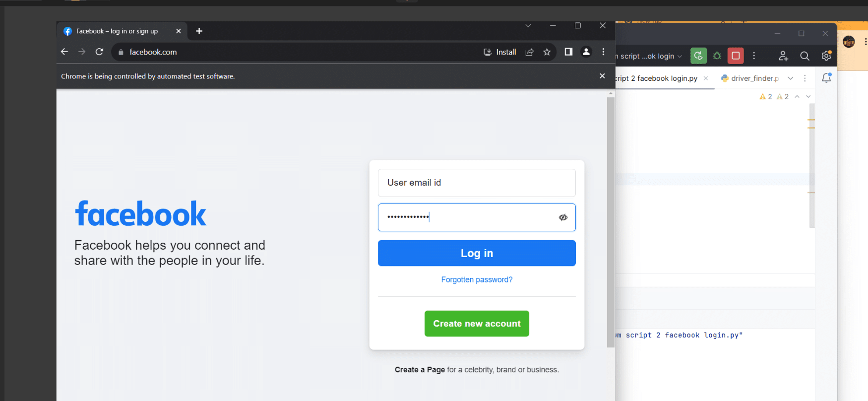The width and height of the screenshot is (868, 401).
Task: Switch to driver_finder.py editor tab
Action: point(750,78)
